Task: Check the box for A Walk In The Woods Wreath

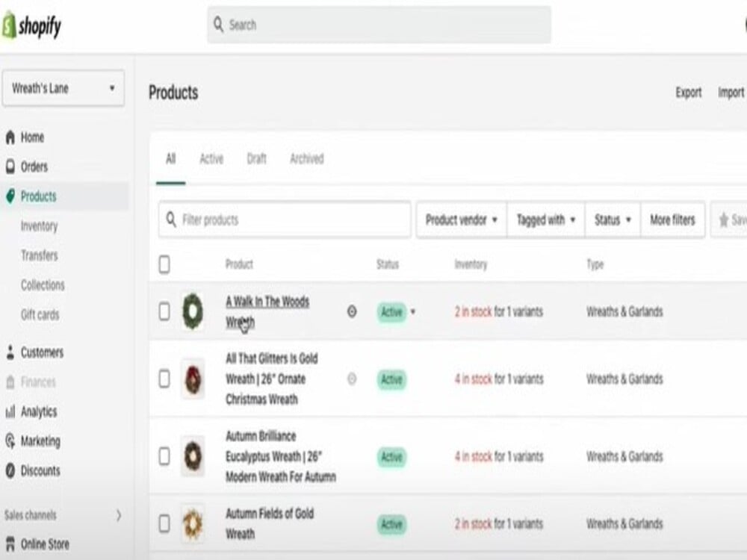Action: pos(165,312)
